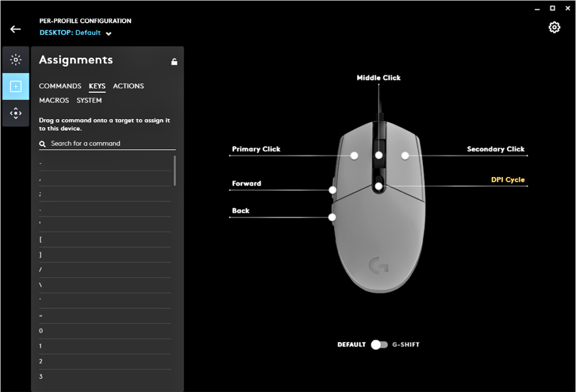The height and width of the screenshot is (392, 576).
Task: Toggle the Assignments panel lock icon
Action: click(174, 62)
